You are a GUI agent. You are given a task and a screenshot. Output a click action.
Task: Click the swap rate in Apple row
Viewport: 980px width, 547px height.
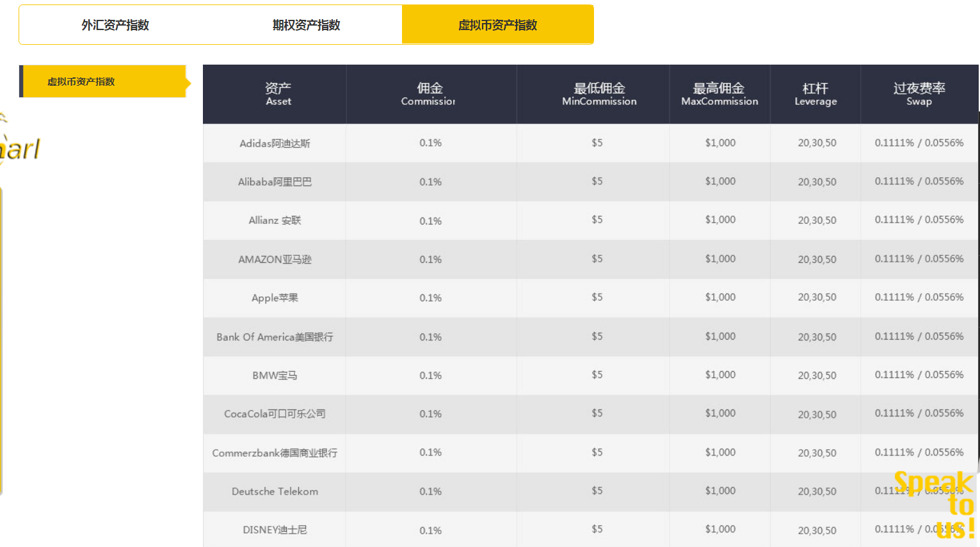pyautogui.click(x=919, y=297)
